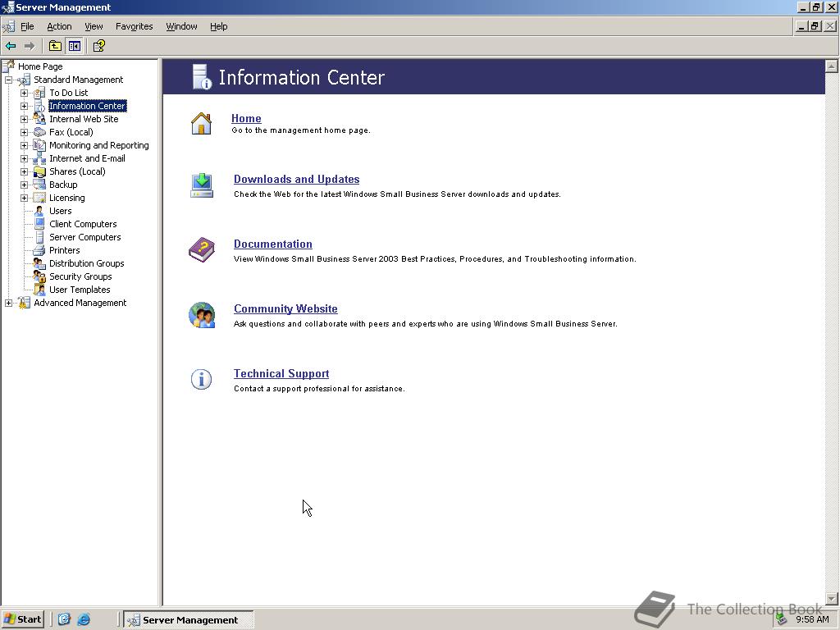Click the Internal Web Site tree icon
Screen dimensions: 840x630
[x=39, y=119]
